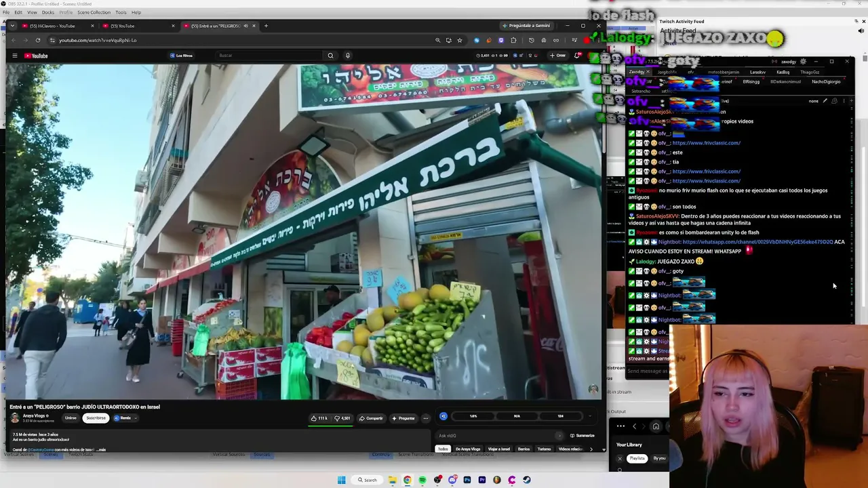Open a new browser tab
Screen dimensions: 868x488
point(266,26)
